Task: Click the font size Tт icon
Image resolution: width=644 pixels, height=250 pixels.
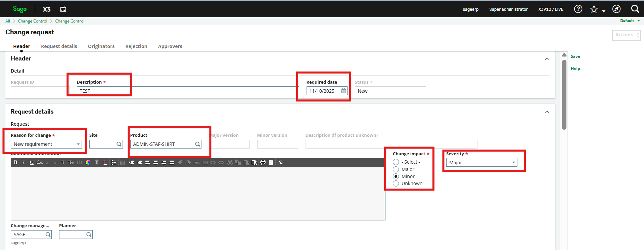Action: tap(71, 162)
